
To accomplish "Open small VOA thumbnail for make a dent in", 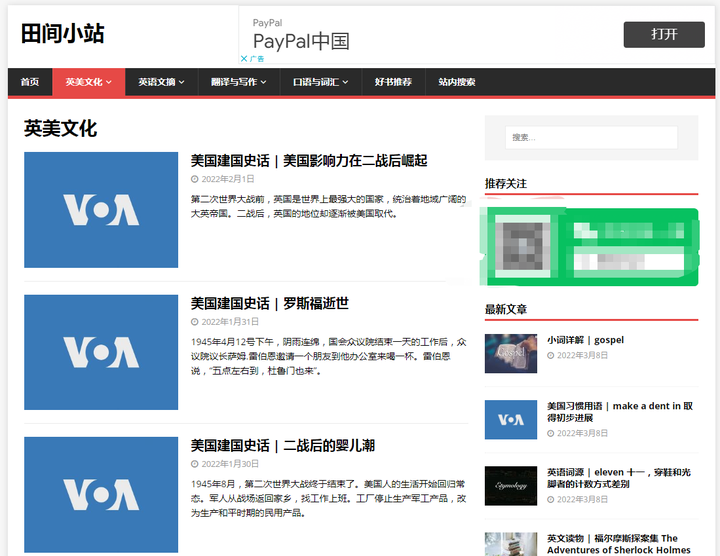I will (511, 420).
